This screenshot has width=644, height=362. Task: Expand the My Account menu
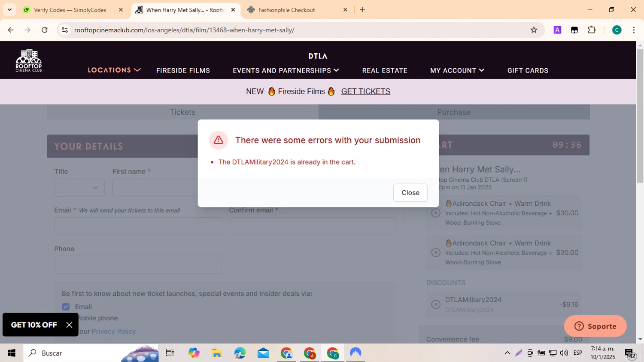457,70
